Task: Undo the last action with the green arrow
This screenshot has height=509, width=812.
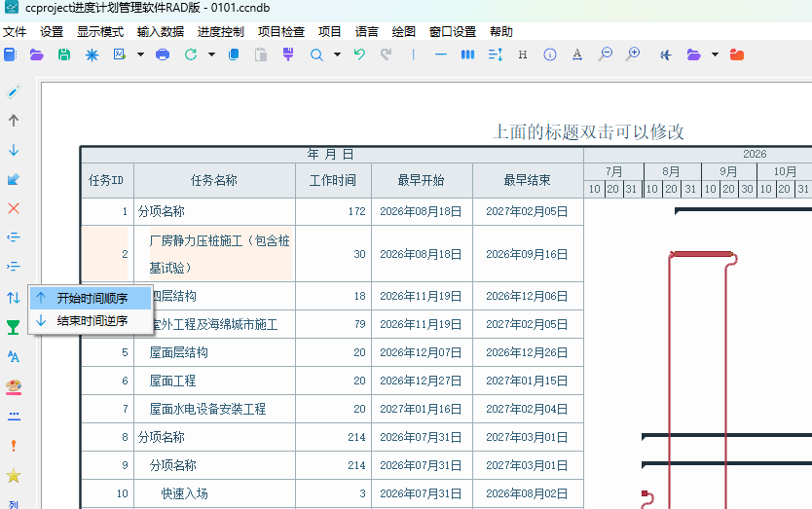Action: tap(359, 55)
